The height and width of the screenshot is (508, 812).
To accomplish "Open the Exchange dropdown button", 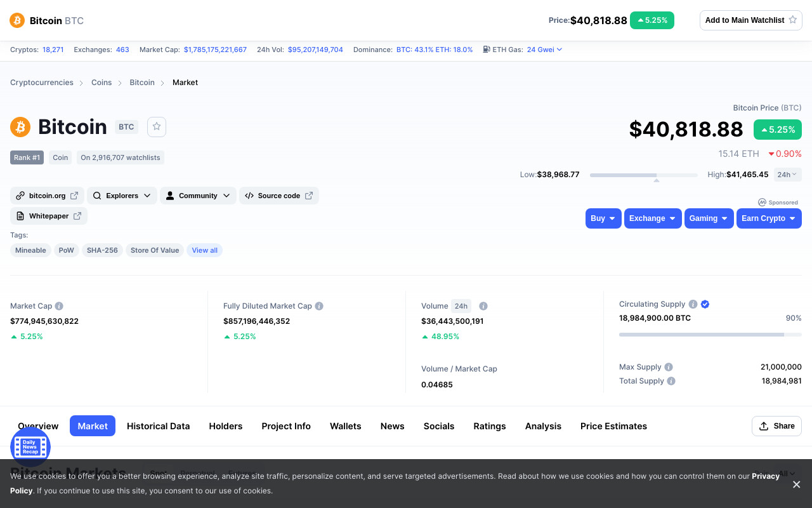I will tap(653, 218).
